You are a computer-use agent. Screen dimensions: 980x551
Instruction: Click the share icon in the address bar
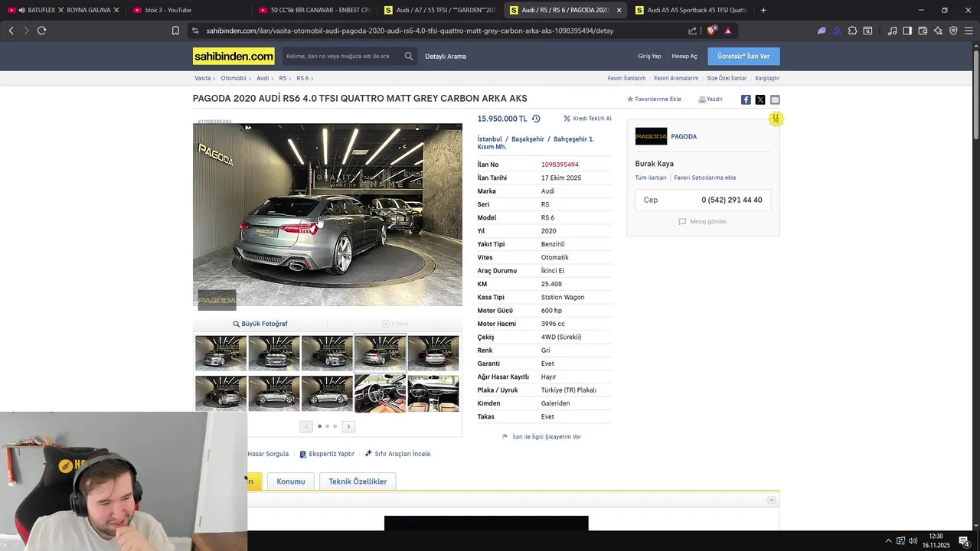(692, 31)
